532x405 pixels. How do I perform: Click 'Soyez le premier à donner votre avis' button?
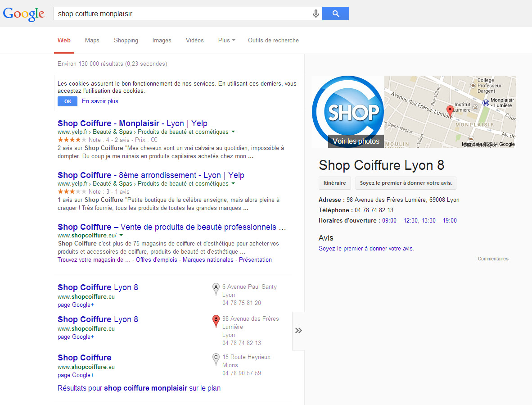point(406,183)
